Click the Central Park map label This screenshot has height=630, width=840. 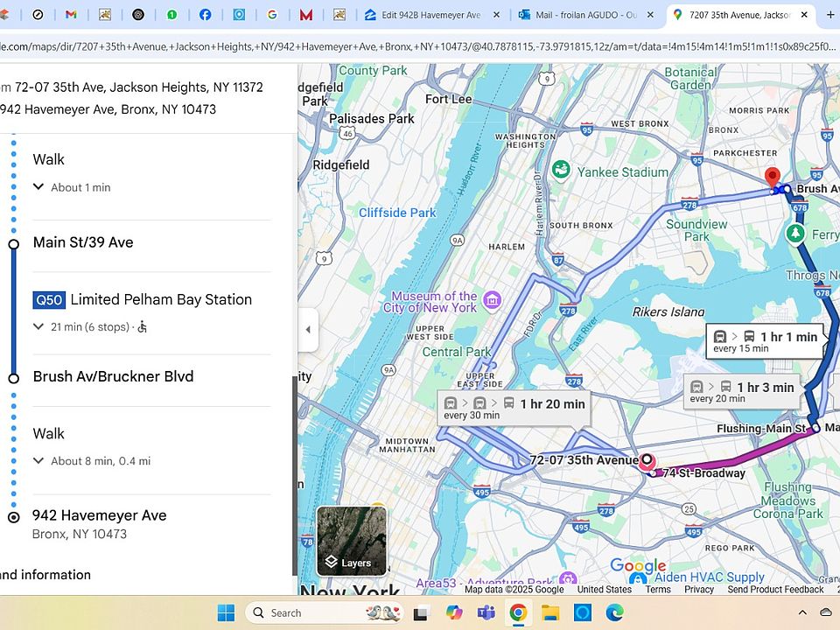pos(457,352)
